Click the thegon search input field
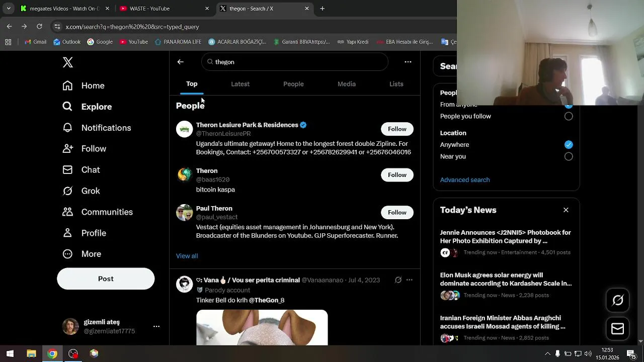The width and height of the screenshot is (644, 362). coord(295,62)
